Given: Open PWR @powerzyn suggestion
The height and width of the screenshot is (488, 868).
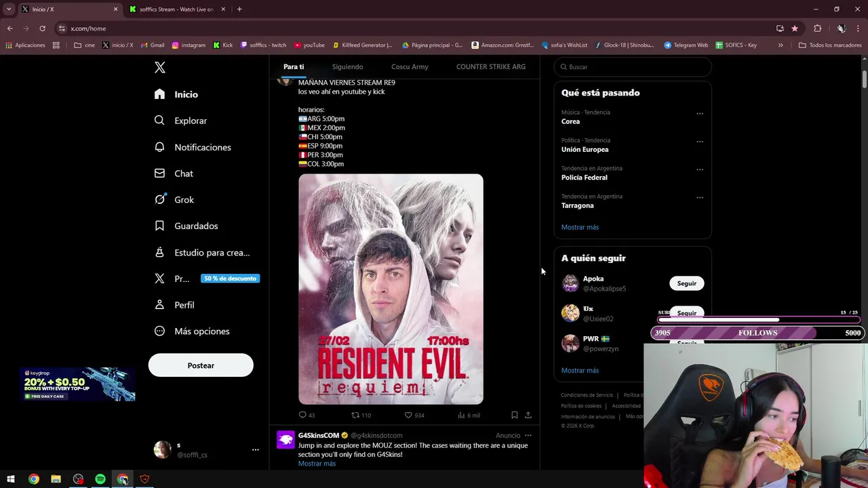Looking at the screenshot, I should (601, 344).
